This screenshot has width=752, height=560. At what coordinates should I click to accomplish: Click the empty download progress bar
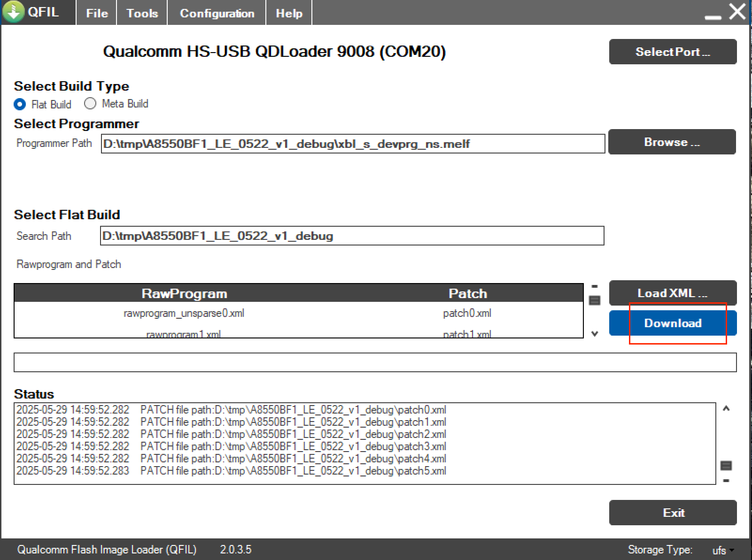(x=375, y=362)
